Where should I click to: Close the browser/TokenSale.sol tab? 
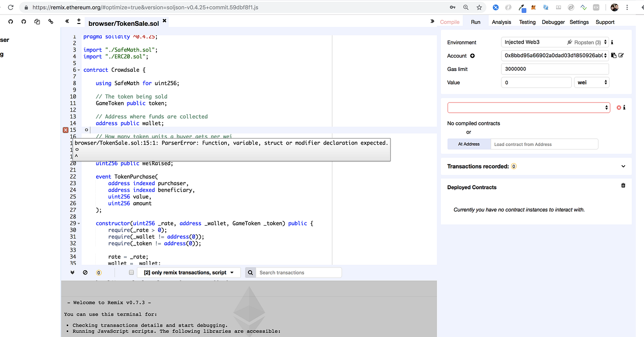pos(164,21)
